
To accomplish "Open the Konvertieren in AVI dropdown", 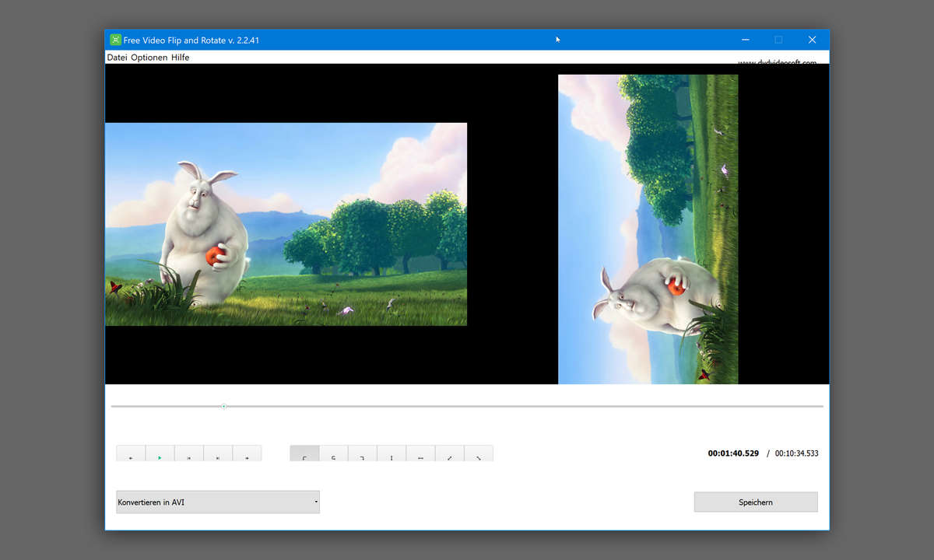I will (x=218, y=502).
